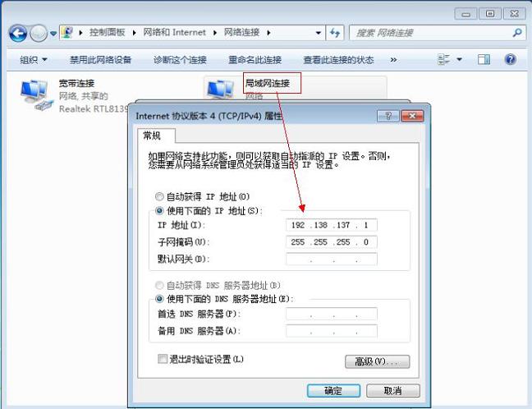
Task: Click the Back navigation arrow button
Action: (18, 33)
